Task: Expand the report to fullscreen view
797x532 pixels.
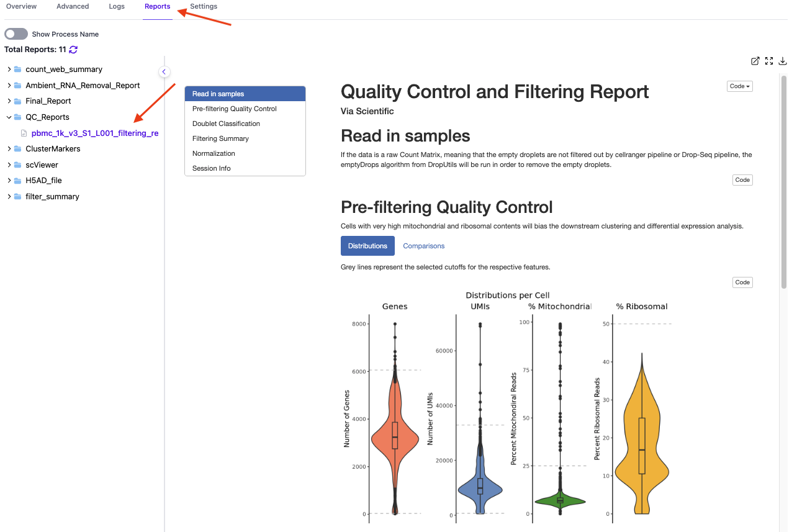Action: click(x=769, y=61)
